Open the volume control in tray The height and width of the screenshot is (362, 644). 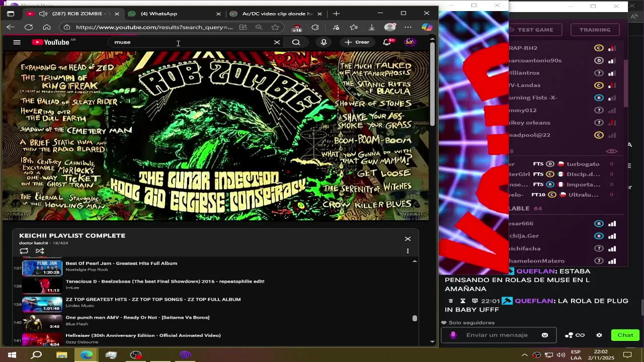coord(560,355)
